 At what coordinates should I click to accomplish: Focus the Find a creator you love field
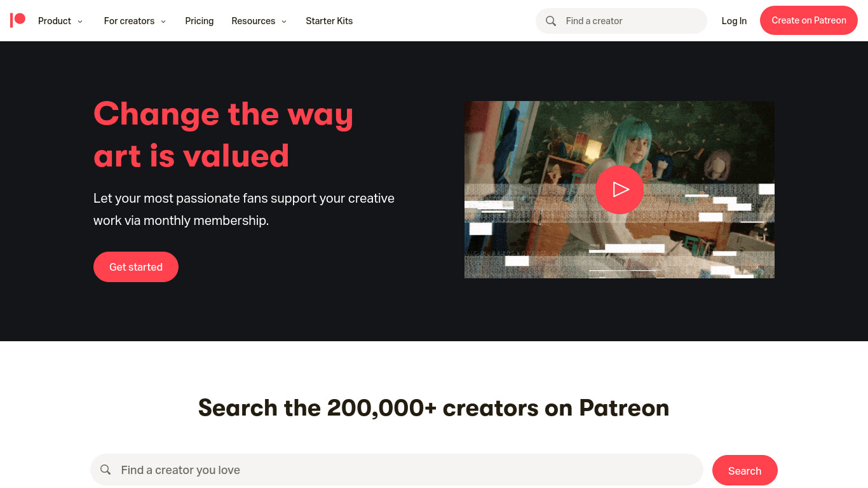coord(397,470)
